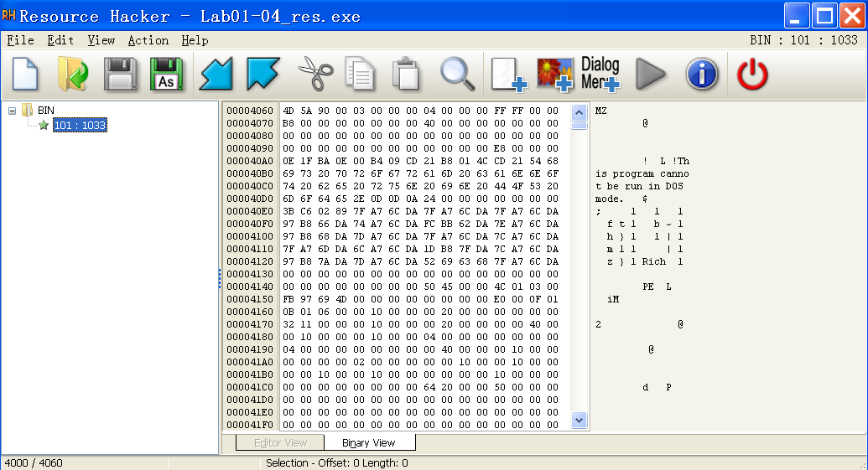868x470 pixels.
Task: Open search with the magnifier icon
Action: coord(457,74)
